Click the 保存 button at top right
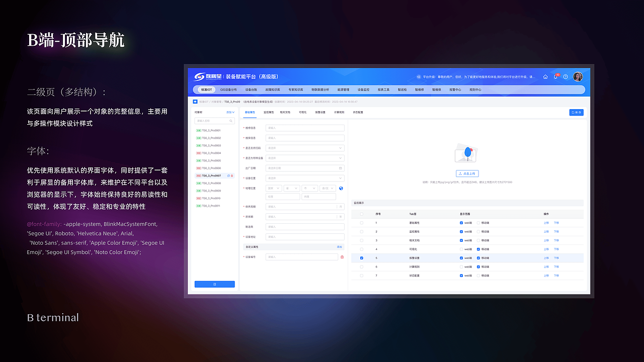Image resolution: width=644 pixels, height=362 pixels. point(577,112)
